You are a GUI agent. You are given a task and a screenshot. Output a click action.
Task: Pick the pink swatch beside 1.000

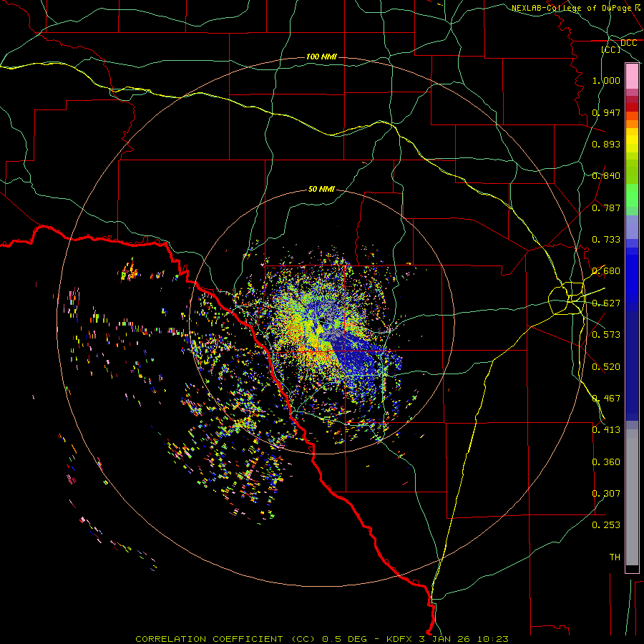point(632,77)
